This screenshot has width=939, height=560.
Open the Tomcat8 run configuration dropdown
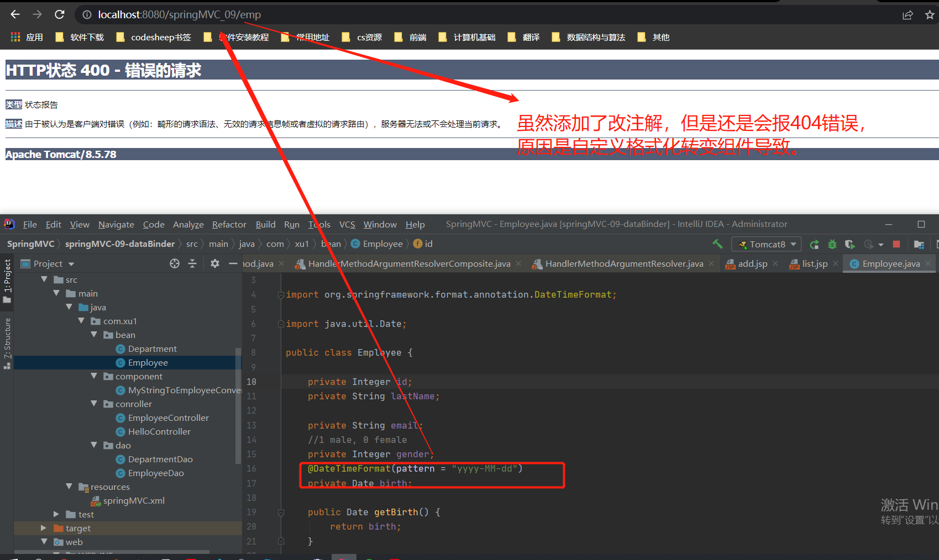click(x=766, y=244)
